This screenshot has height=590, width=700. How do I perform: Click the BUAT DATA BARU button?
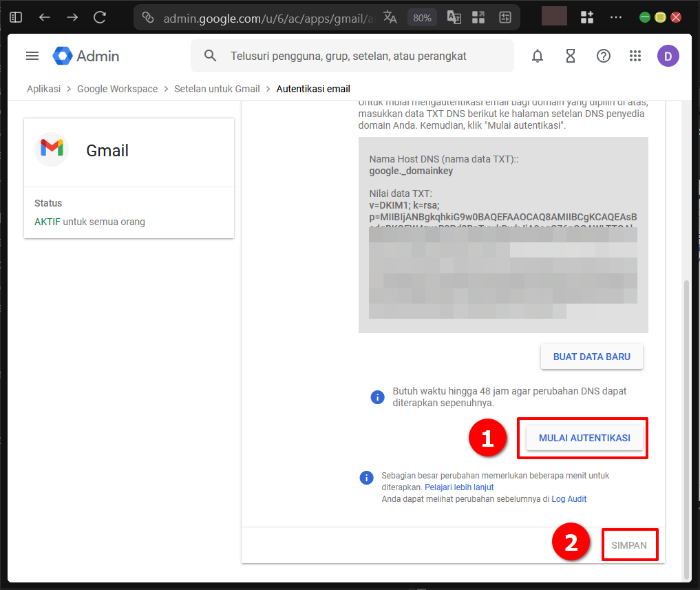pos(591,356)
